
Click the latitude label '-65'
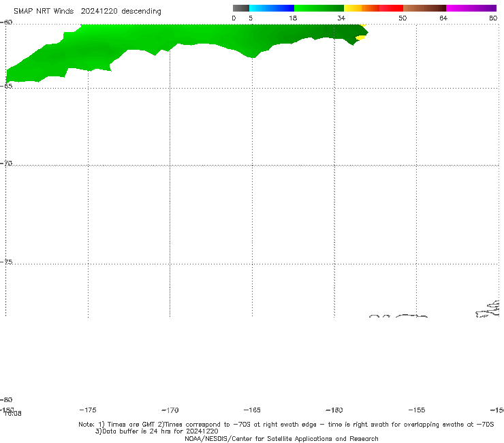pyautogui.click(x=6, y=86)
